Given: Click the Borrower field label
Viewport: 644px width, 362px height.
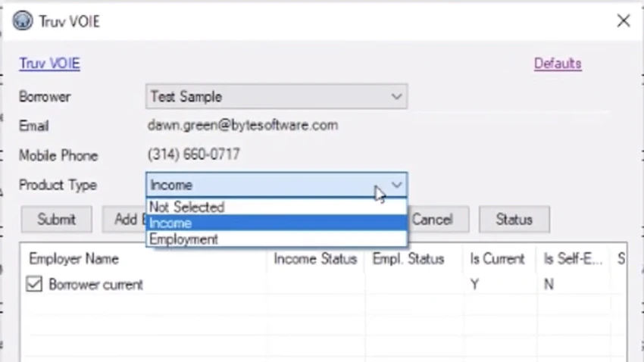Looking at the screenshot, I should click(x=45, y=97).
